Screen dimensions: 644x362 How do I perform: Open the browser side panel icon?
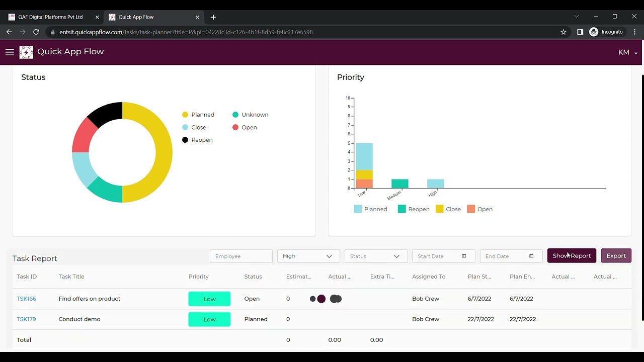pyautogui.click(x=580, y=32)
